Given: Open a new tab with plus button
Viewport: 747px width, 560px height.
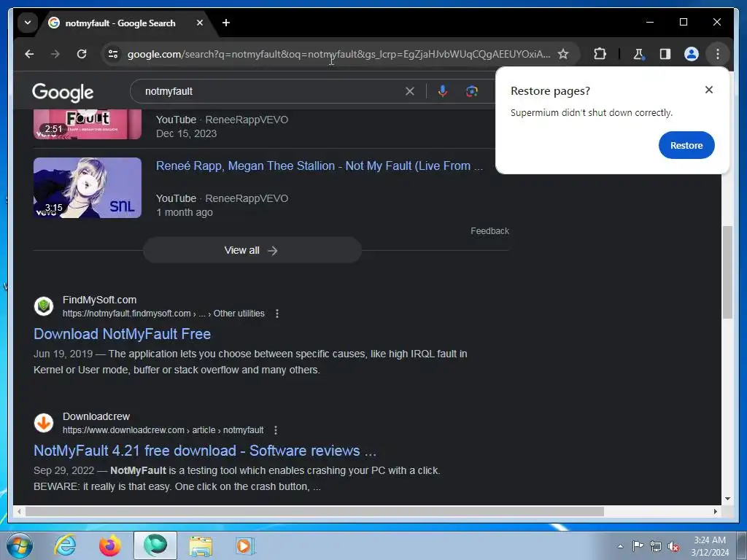Looking at the screenshot, I should (226, 23).
